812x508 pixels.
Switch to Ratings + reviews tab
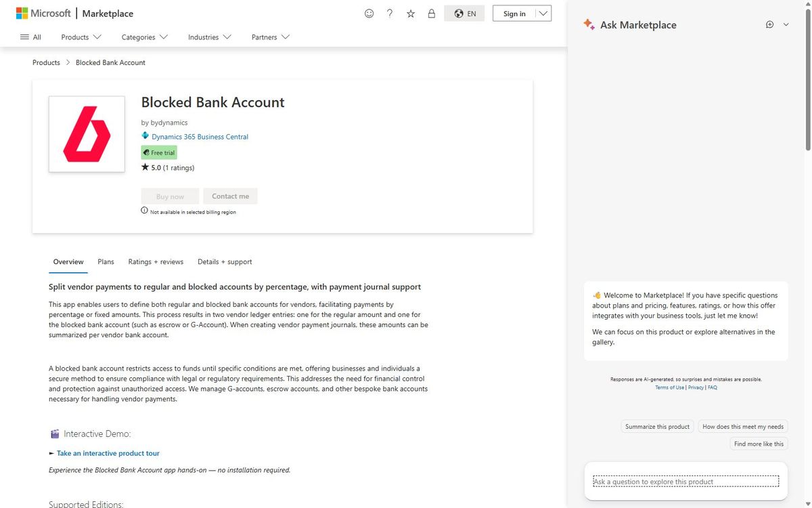[x=156, y=261]
